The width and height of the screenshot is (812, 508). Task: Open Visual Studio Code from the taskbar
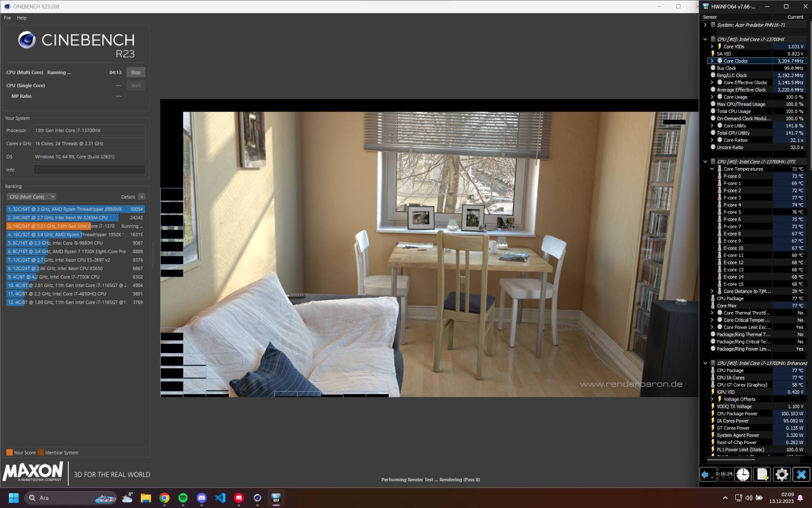[x=220, y=498]
